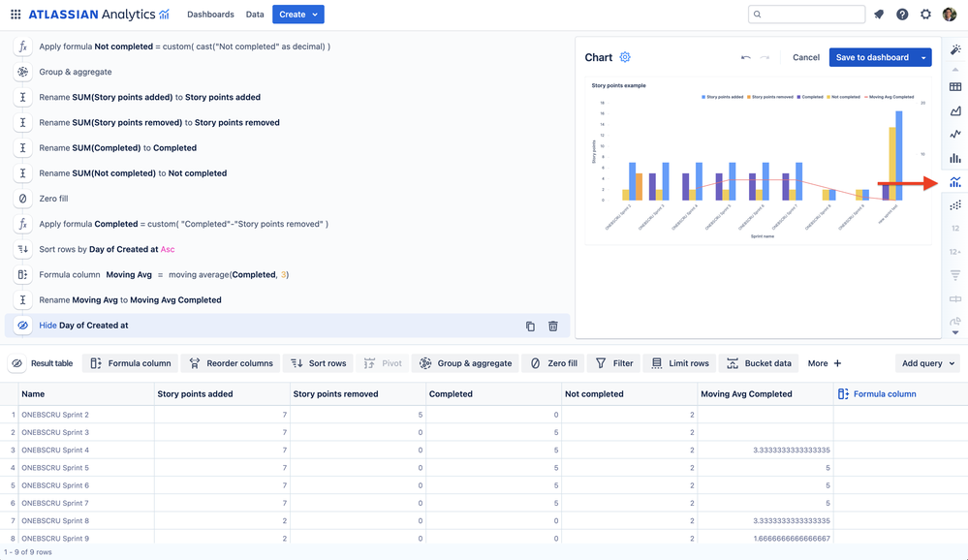Open the help question mark icon
The width and height of the screenshot is (968, 560).
pos(902,15)
